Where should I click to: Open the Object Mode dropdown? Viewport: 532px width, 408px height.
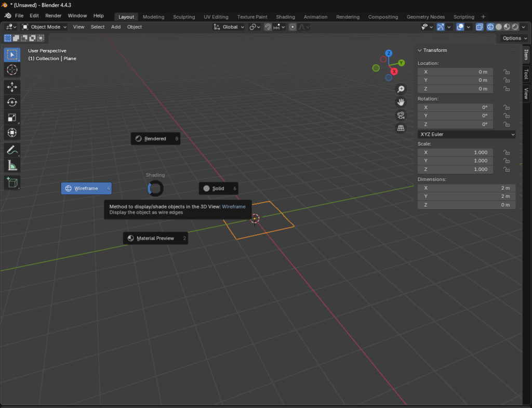tap(44, 27)
